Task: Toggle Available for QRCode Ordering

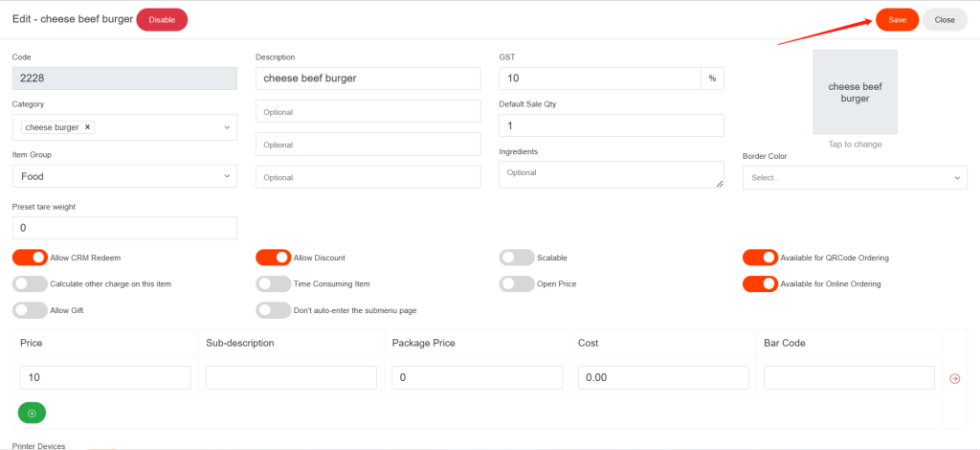Action: (760, 258)
